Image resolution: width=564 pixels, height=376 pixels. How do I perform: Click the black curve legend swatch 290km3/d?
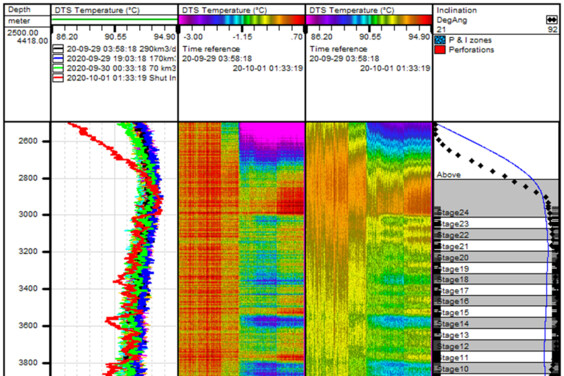point(58,49)
